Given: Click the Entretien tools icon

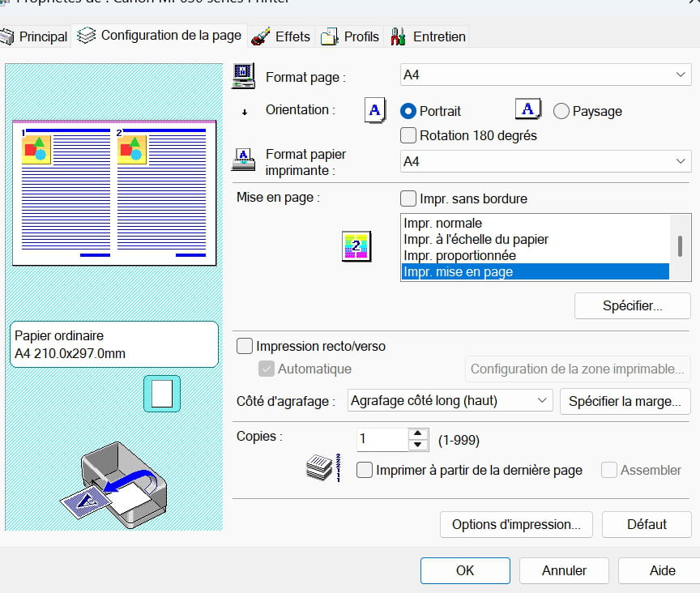Looking at the screenshot, I should 398,36.
